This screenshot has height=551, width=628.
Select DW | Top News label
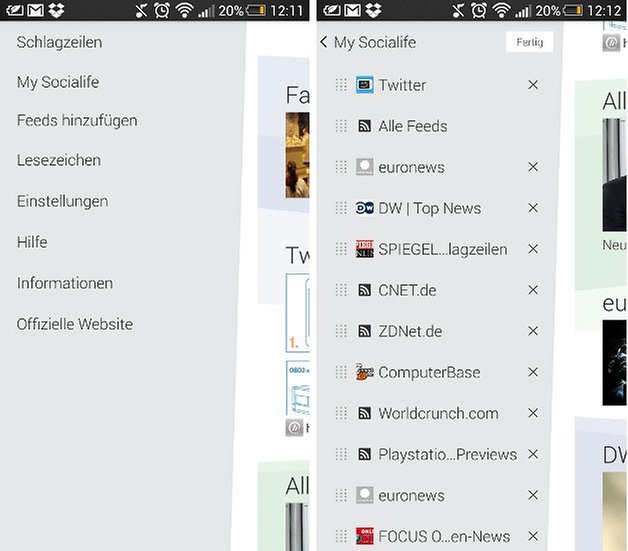(430, 208)
